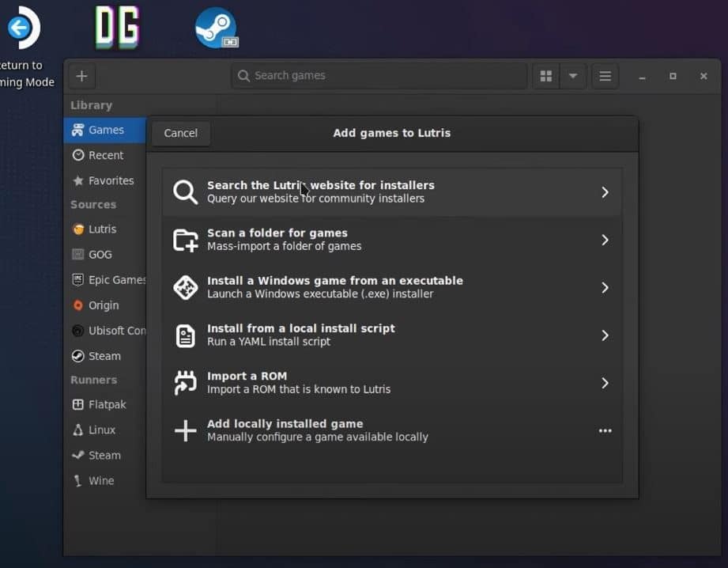Screen dimensions: 728x568
Task: Open the view options dropdown arrow
Action: point(573,76)
